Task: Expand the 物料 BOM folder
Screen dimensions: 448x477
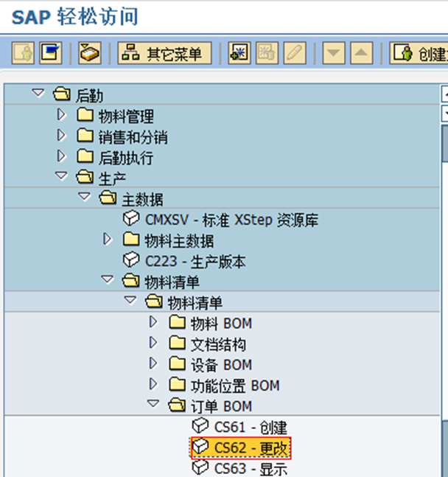Action: [x=153, y=322]
